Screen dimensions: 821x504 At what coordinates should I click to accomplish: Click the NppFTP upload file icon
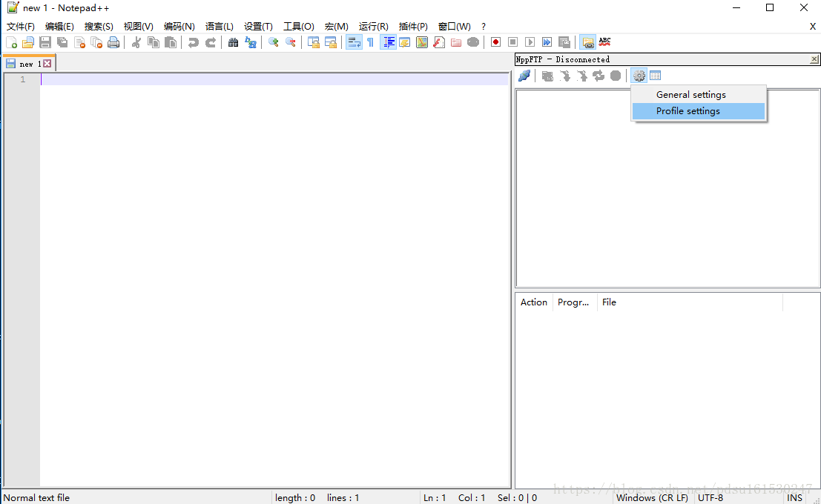[x=581, y=76]
